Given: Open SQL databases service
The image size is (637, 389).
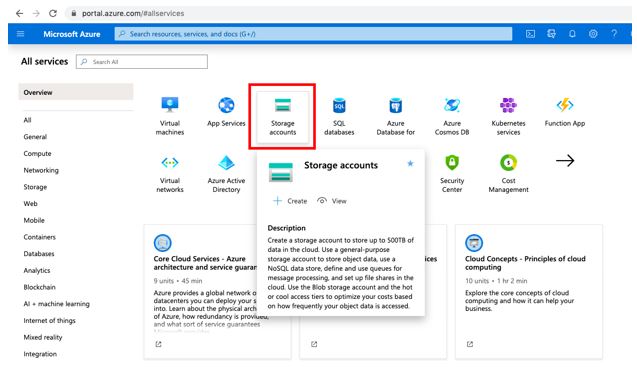Looking at the screenshot, I should click(x=339, y=116).
